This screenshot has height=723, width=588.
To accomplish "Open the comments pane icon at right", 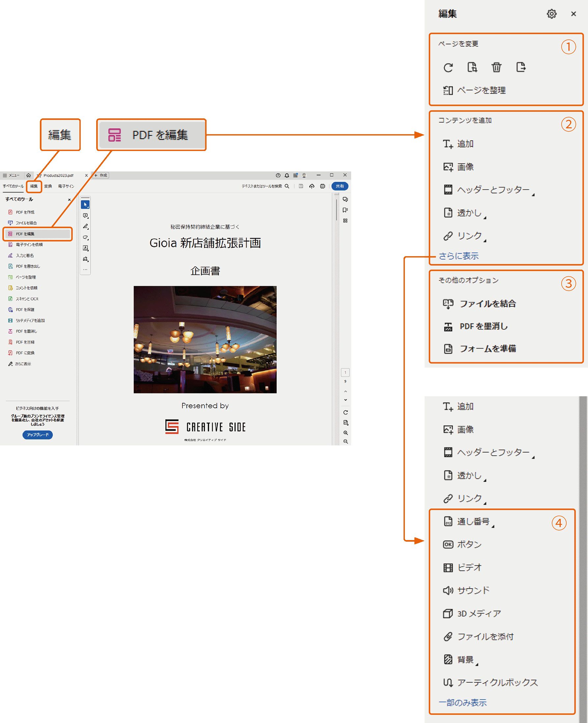I will coord(345,199).
